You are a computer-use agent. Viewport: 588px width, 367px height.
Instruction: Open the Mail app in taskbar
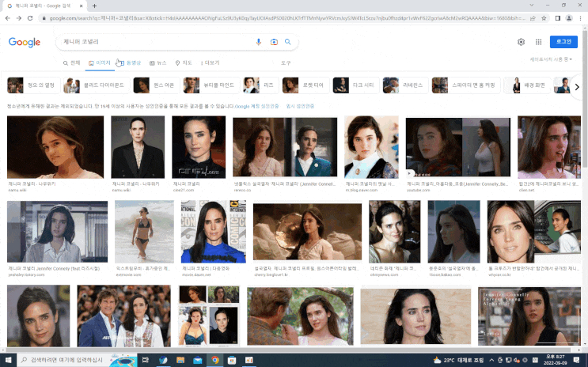tap(198, 360)
